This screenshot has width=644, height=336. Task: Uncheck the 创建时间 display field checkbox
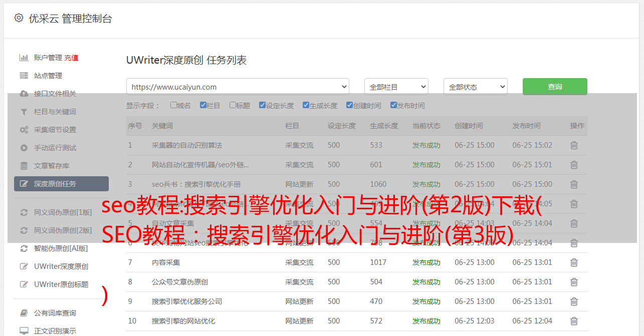tap(349, 105)
